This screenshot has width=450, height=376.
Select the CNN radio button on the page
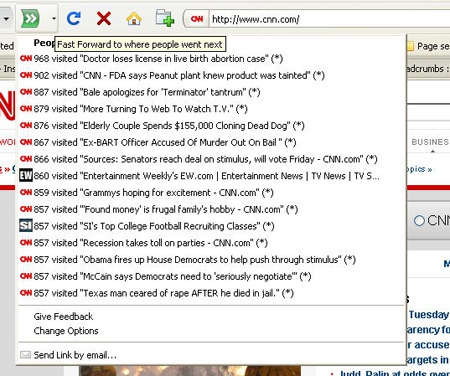click(419, 220)
